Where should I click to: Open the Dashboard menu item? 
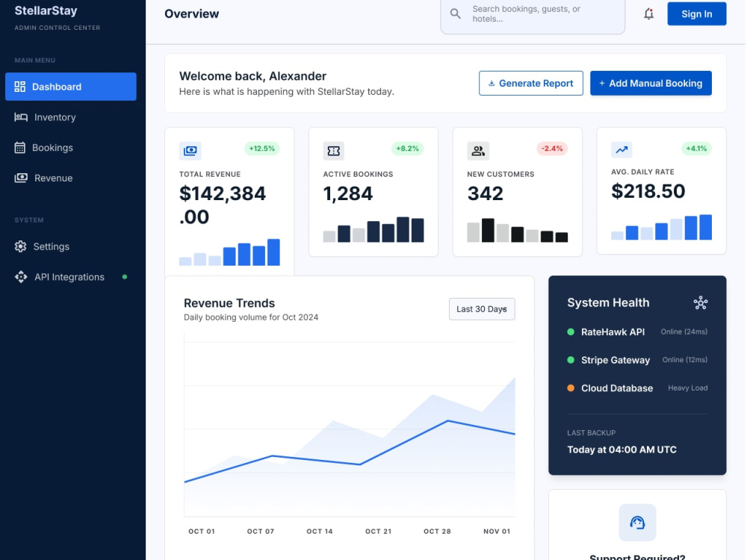click(x=70, y=87)
